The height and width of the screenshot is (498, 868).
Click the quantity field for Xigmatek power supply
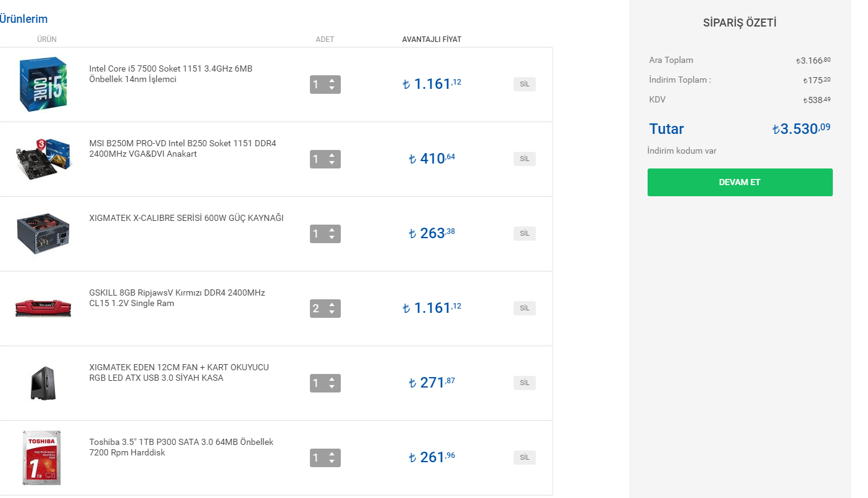pos(317,234)
